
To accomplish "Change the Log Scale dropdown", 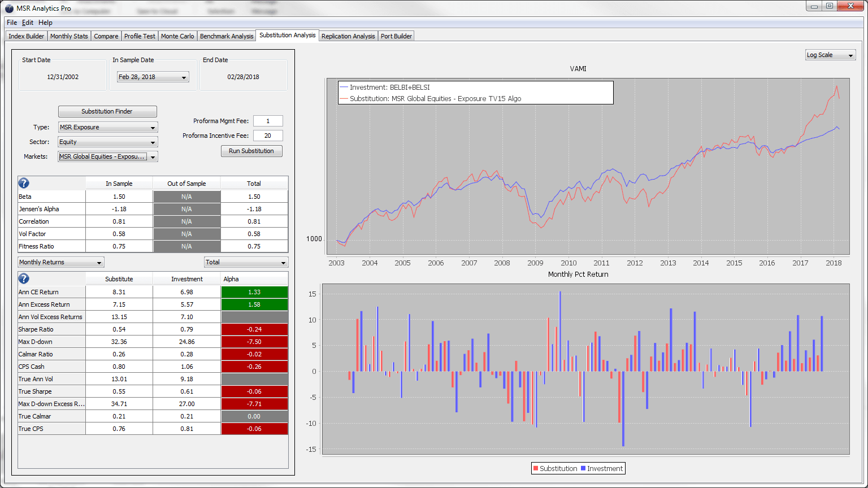I will click(x=830, y=55).
